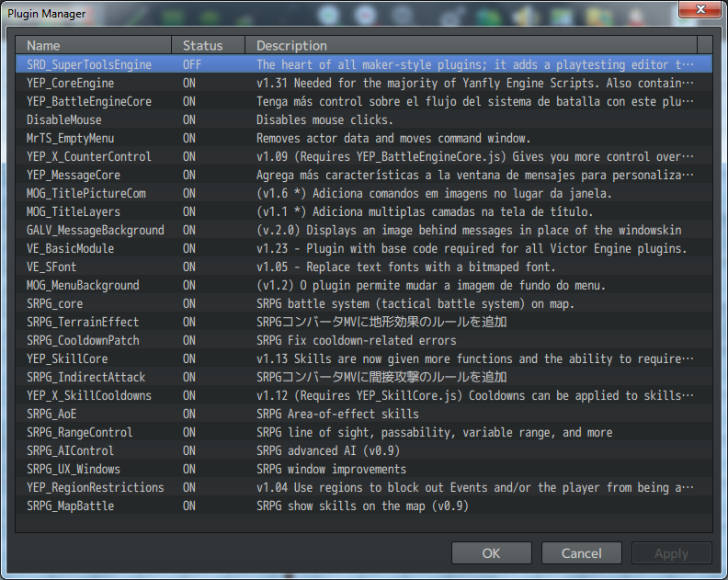Select the MOG_TitlePictureCom plugin
The width and height of the screenshot is (728, 580).
pos(364,193)
